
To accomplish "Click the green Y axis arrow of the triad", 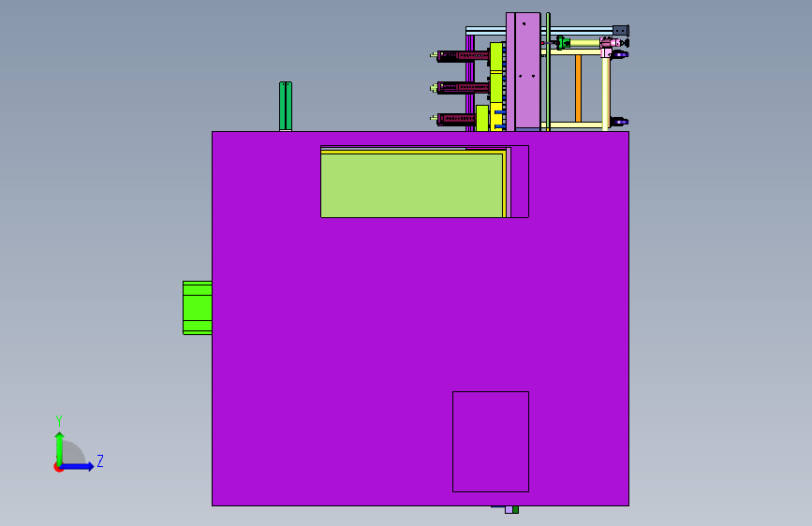I will (x=60, y=448).
